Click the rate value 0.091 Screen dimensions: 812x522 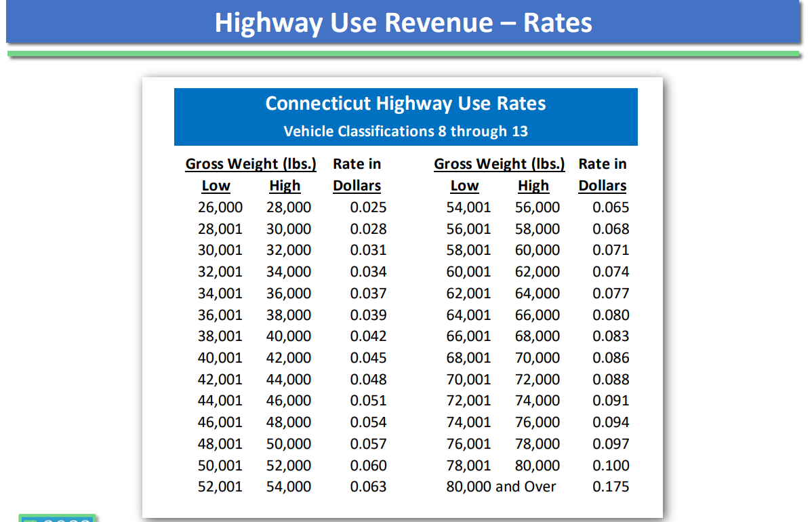[x=611, y=401]
